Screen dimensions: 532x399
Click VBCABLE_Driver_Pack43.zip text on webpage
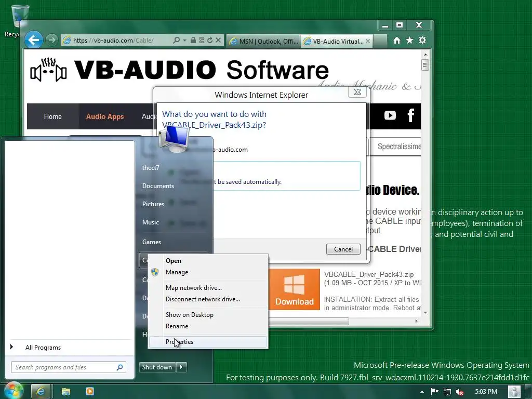pos(369,274)
